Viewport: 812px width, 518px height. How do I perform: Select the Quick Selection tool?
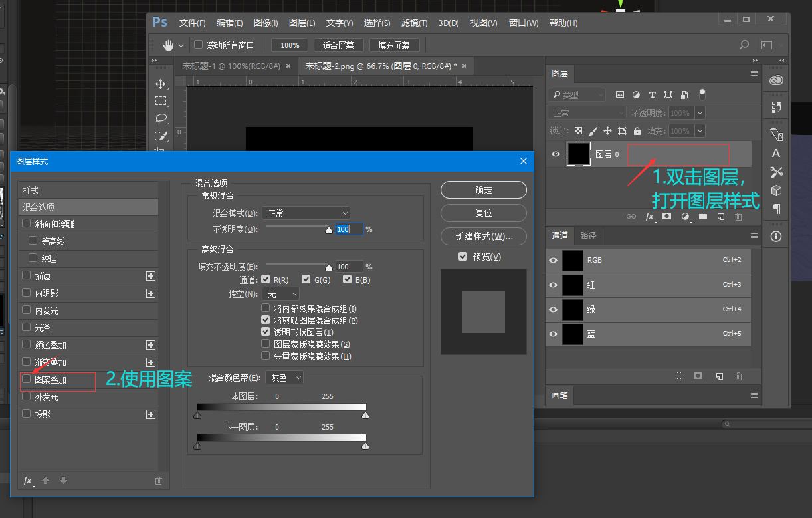click(160, 136)
